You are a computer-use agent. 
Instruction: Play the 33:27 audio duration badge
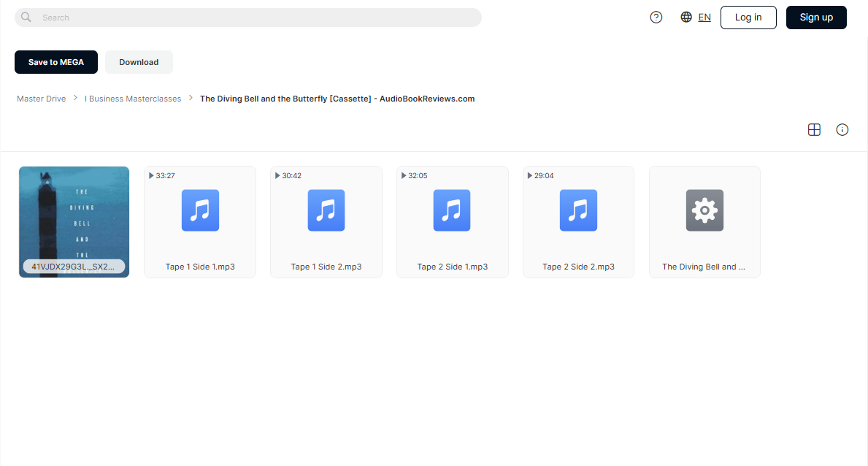coord(161,175)
